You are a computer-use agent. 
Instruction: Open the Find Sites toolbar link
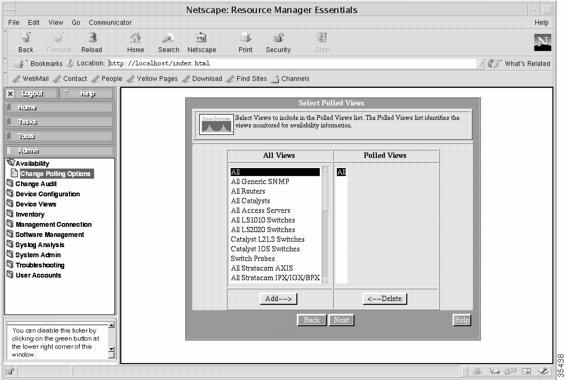click(247, 79)
